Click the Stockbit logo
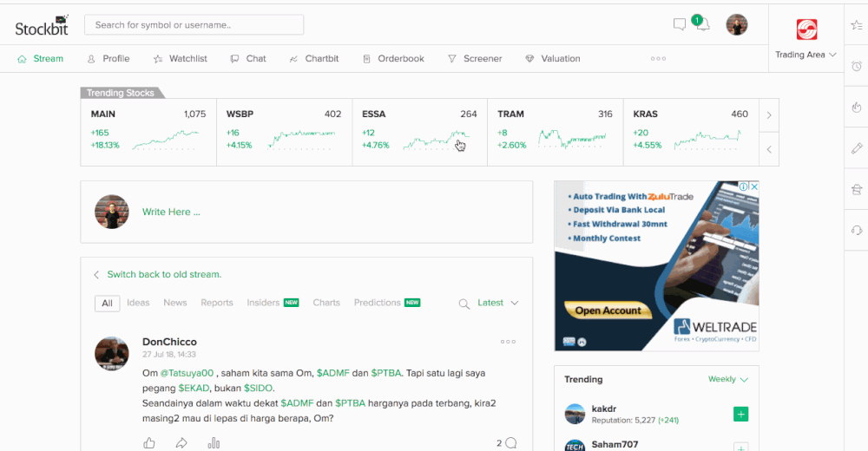868x451 pixels. pos(42,26)
